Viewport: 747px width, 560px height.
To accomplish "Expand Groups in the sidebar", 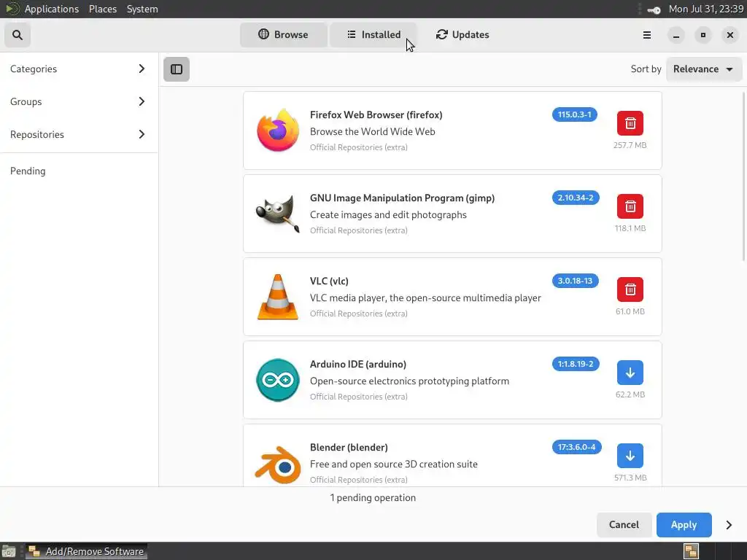I will click(x=79, y=101).
